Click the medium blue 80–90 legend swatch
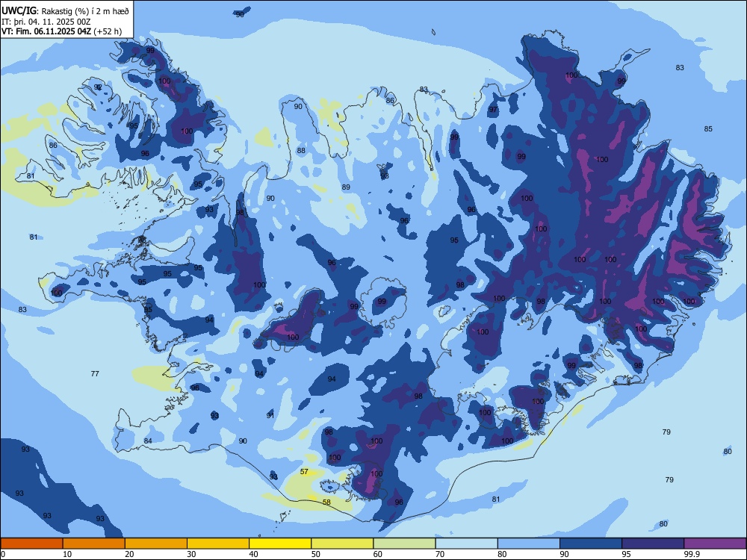This screenshot has height=560, width=747. point(529,544)
